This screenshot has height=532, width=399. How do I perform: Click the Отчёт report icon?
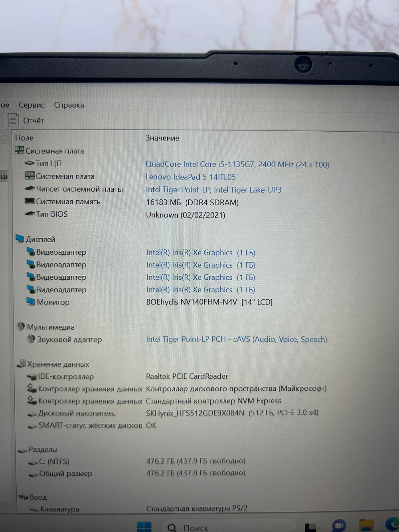[x=14, y=120]
